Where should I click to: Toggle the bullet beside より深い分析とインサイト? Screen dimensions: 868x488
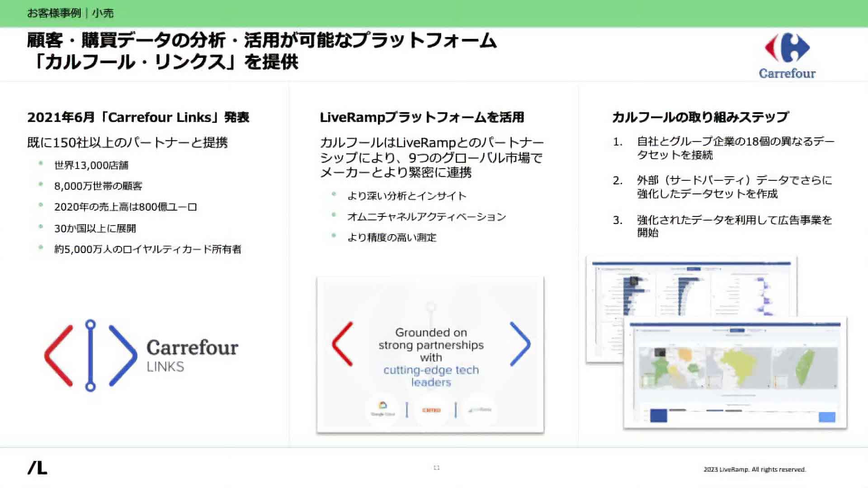(x=333, y=194)
